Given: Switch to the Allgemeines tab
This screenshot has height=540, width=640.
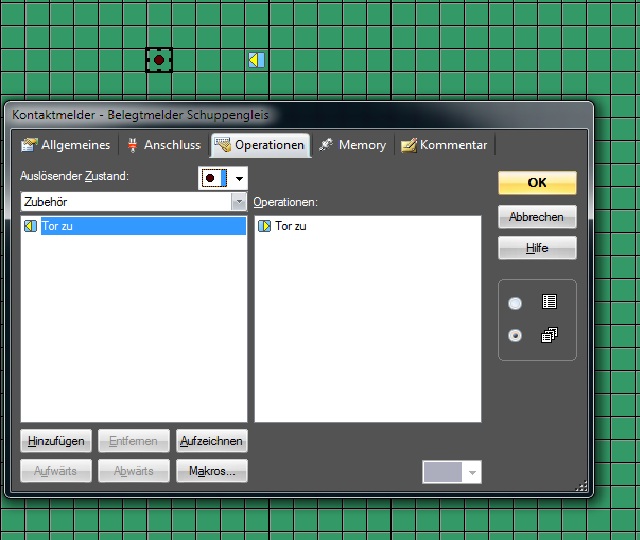Looking at the screenshot, I should (66, 145).
